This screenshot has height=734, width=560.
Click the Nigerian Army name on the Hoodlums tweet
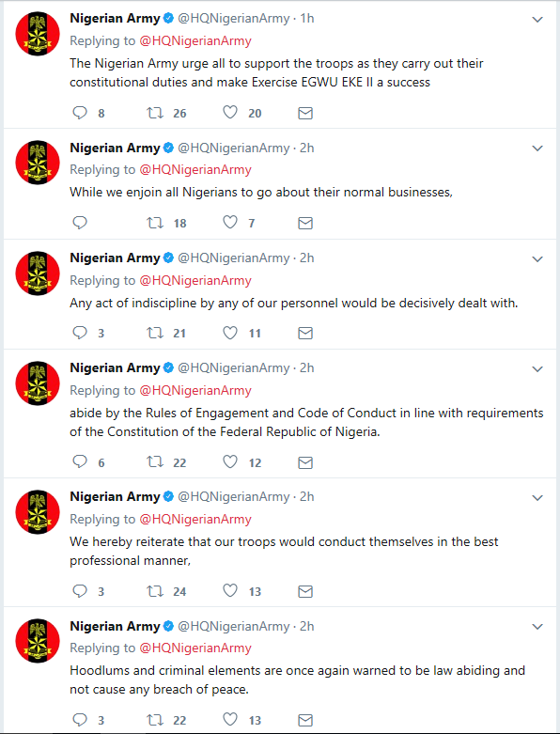tap(115, 626)
